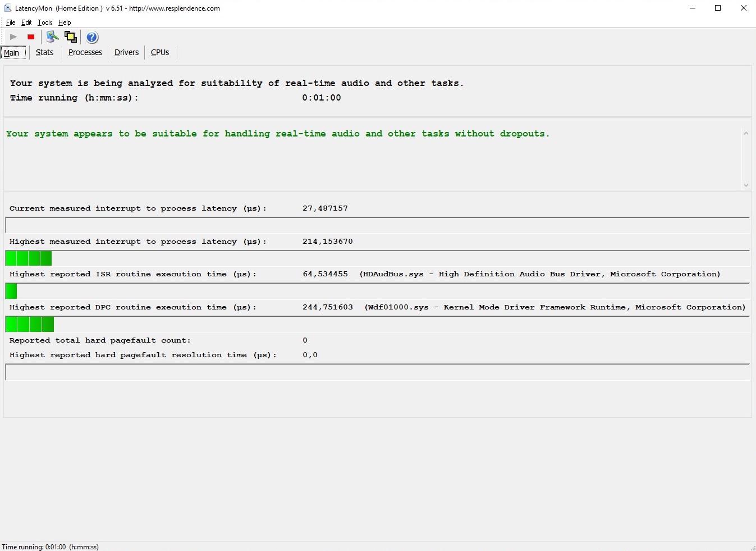Open the Tools menu
Image resolution: width=756 pixels, height=551 pixels.
[x=45, y=22]
